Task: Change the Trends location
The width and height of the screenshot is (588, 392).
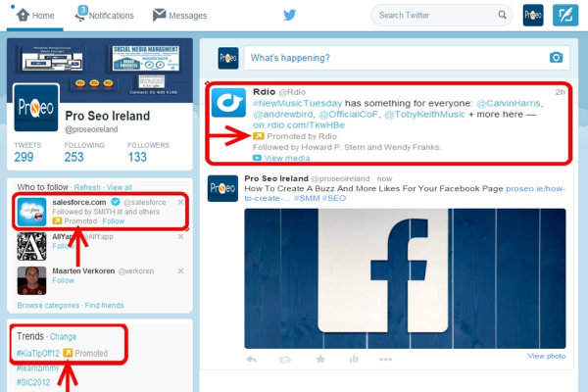Action: coord(63,336)
